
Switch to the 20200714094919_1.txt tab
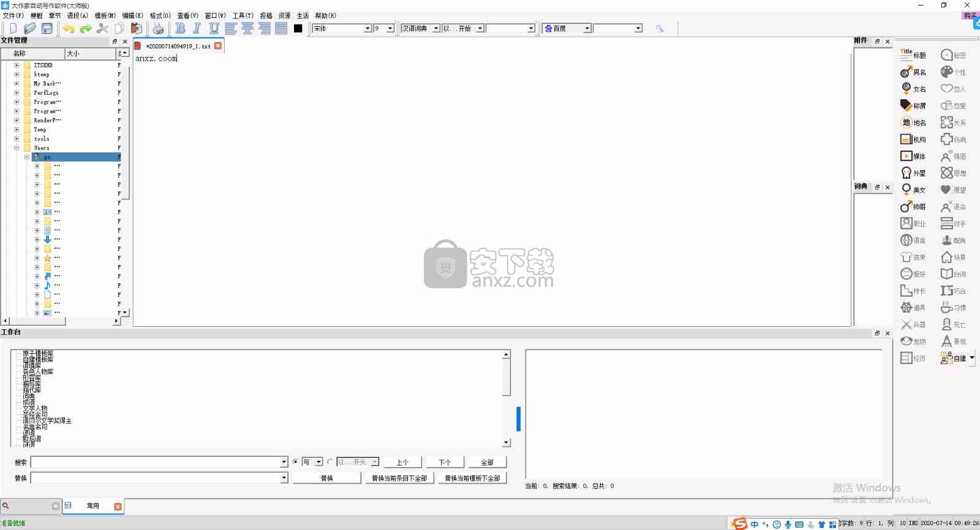click(x=178, y=46)
